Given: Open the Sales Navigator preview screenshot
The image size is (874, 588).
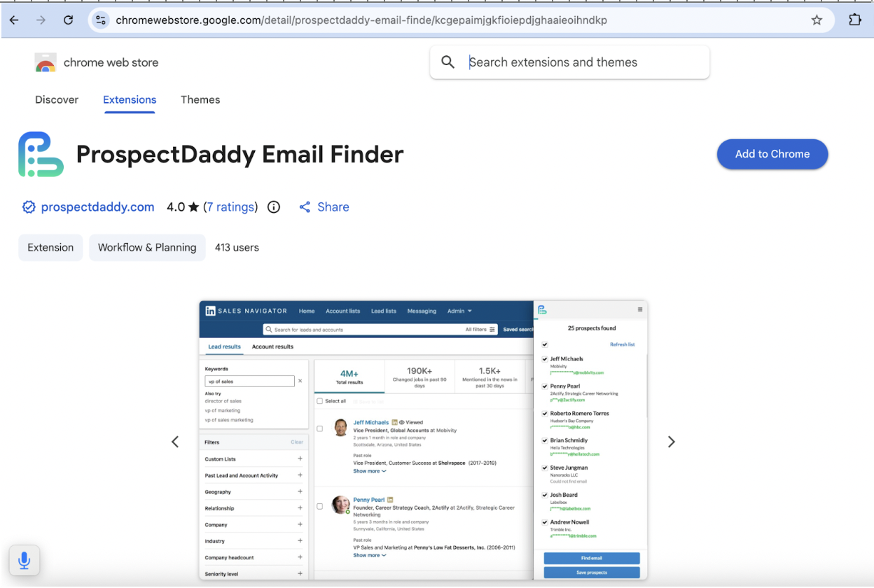Looking at the screenshot, I should pyautogui.click(x=423, y=440).
